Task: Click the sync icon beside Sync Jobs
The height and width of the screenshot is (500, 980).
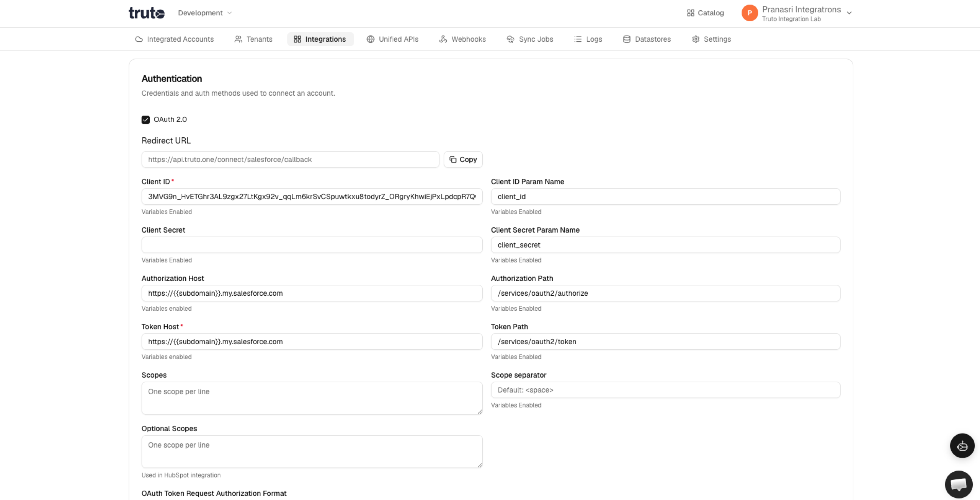Action: (x=510, y=39)
